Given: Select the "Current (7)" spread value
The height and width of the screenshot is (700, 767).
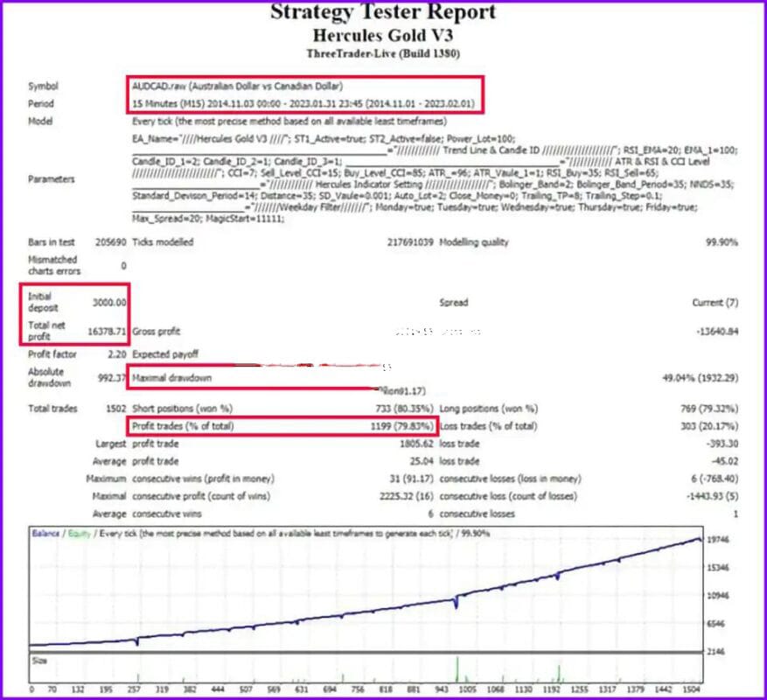Looking at the screenshot, I should 715,303.
